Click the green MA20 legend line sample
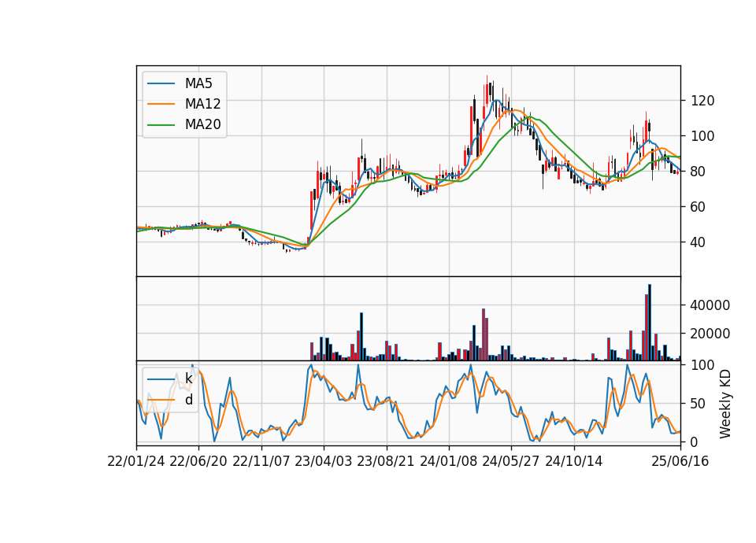The height and width of the screenshot is (543, 756). 161,125
